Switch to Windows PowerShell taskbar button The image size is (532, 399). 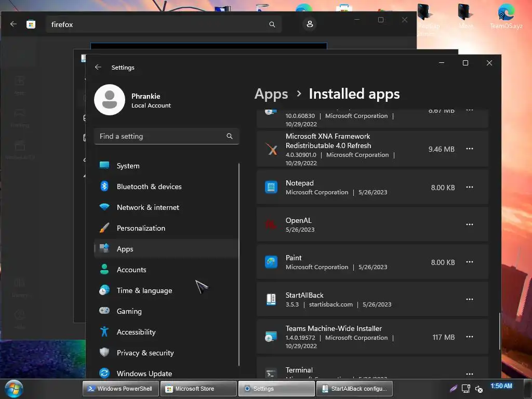point(121,389)
